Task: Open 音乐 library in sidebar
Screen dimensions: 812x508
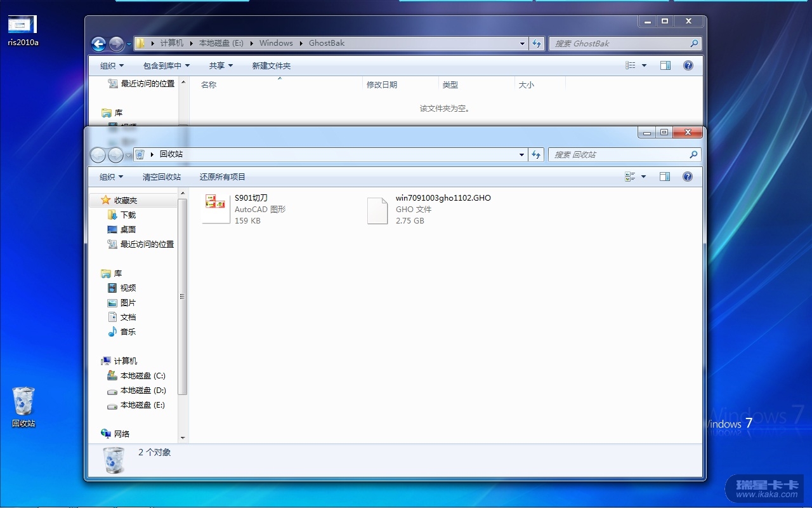Action: (122, 332)
